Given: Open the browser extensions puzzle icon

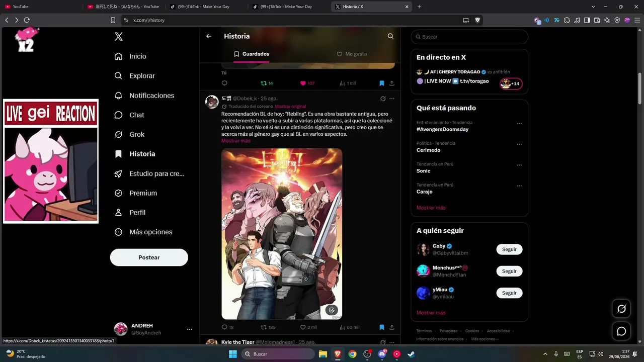Looking at the screenshot, I should click(567, 20).
